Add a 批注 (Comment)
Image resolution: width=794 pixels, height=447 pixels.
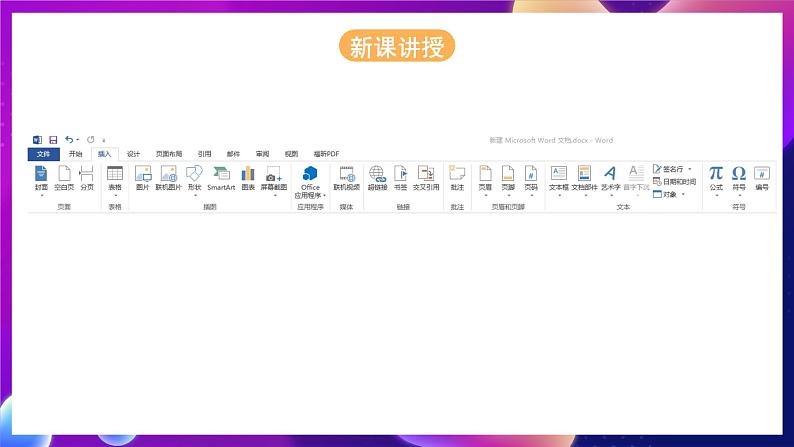[x=457, y=178]
